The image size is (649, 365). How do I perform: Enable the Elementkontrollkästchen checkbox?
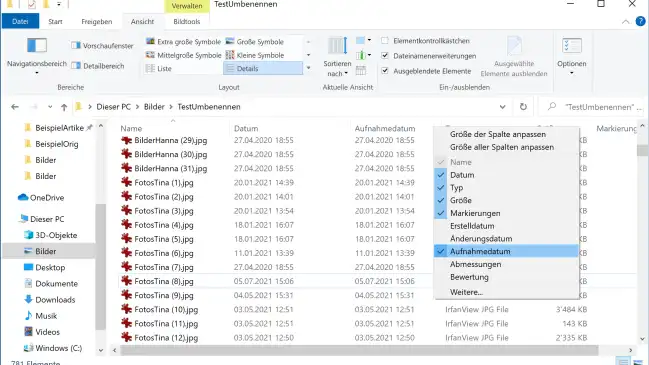385,41
